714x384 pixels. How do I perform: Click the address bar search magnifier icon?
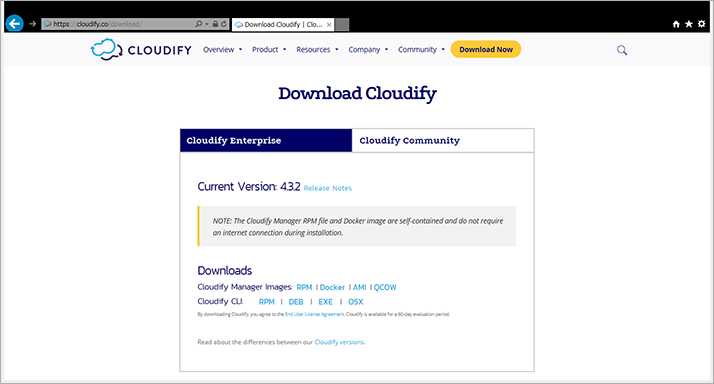[x=199, y=24]
